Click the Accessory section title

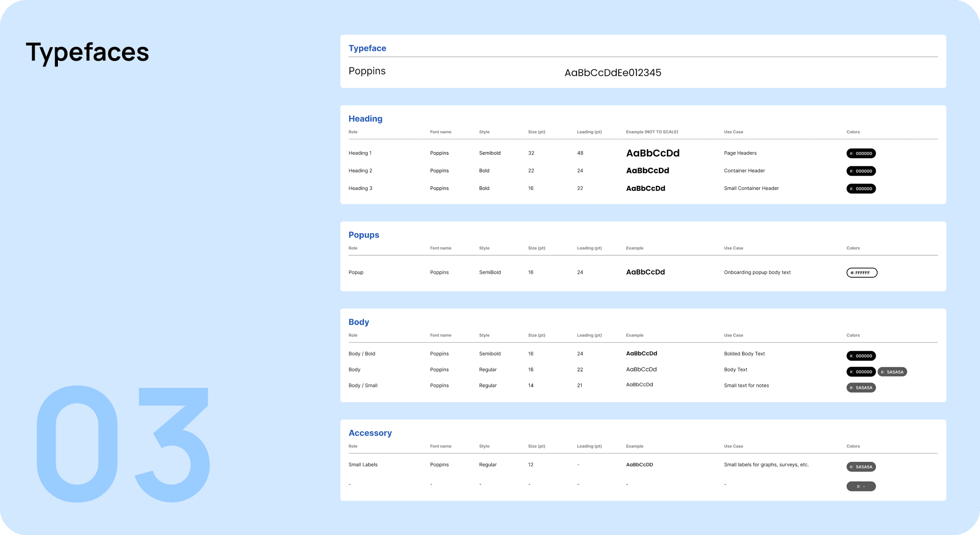370,433
